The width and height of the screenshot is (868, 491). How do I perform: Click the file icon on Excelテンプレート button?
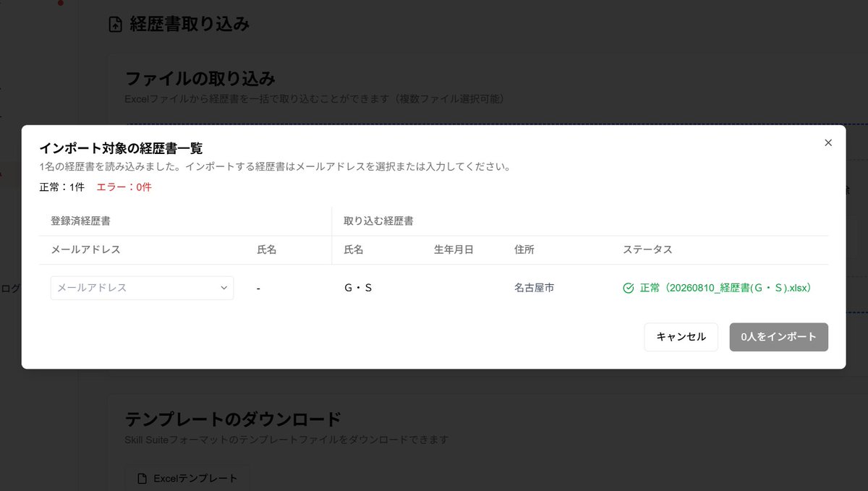tap(142, 478)
